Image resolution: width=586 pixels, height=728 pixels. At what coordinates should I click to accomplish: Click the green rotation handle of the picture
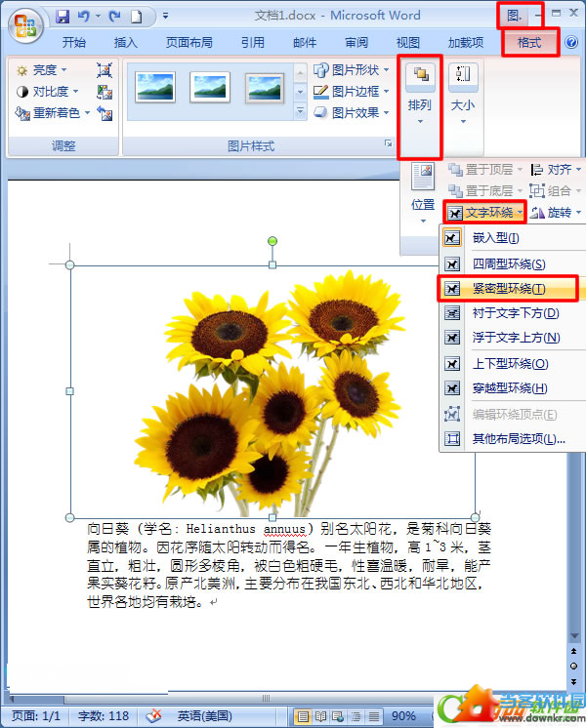pos(272,241)
